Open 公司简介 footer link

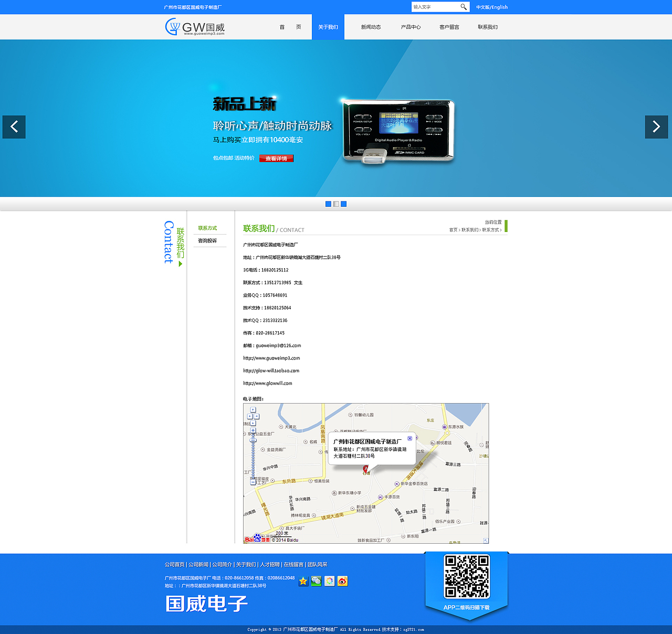coord(222,564)
